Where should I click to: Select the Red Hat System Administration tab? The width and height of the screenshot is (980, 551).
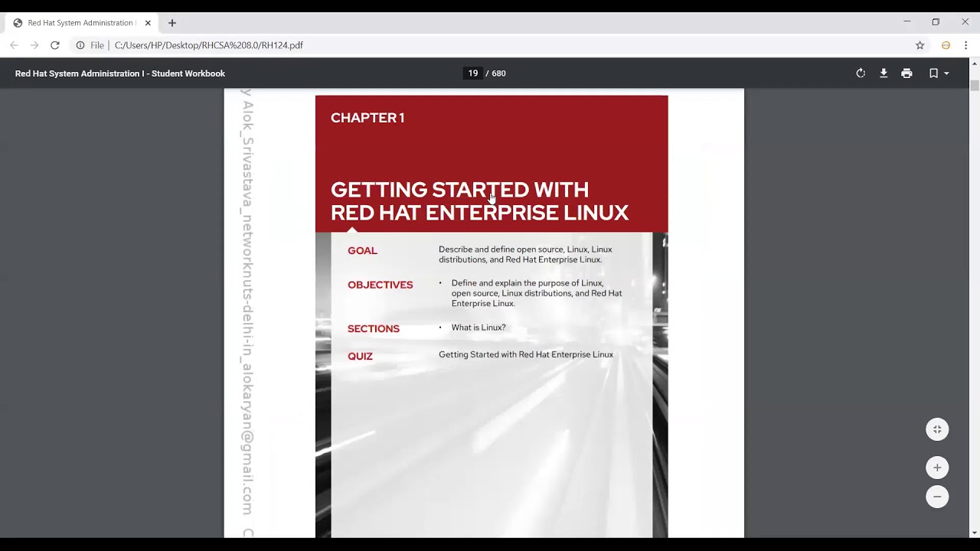coord(83,23)
